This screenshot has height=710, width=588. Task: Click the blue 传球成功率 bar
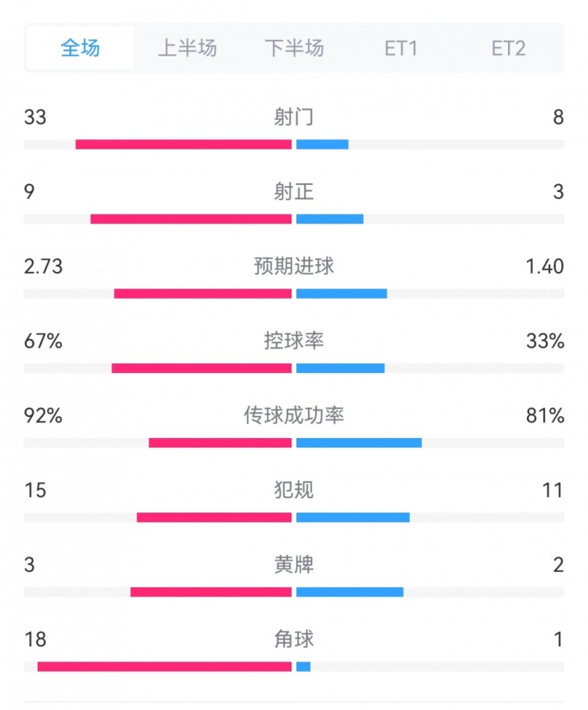pos(359,443)
